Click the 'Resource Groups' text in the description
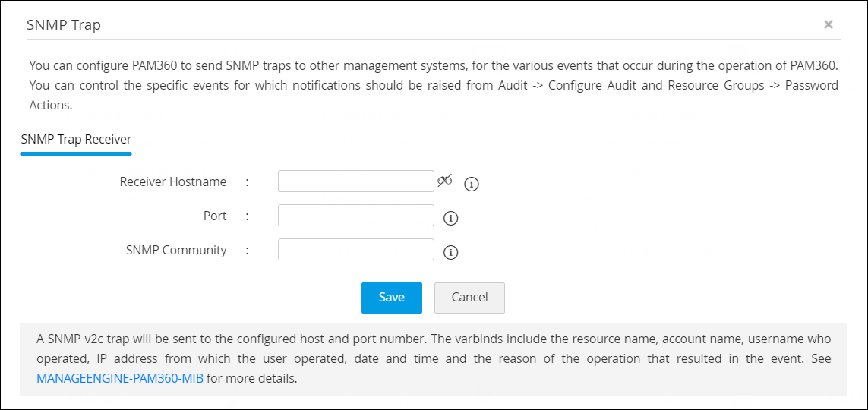 [715, 85]
